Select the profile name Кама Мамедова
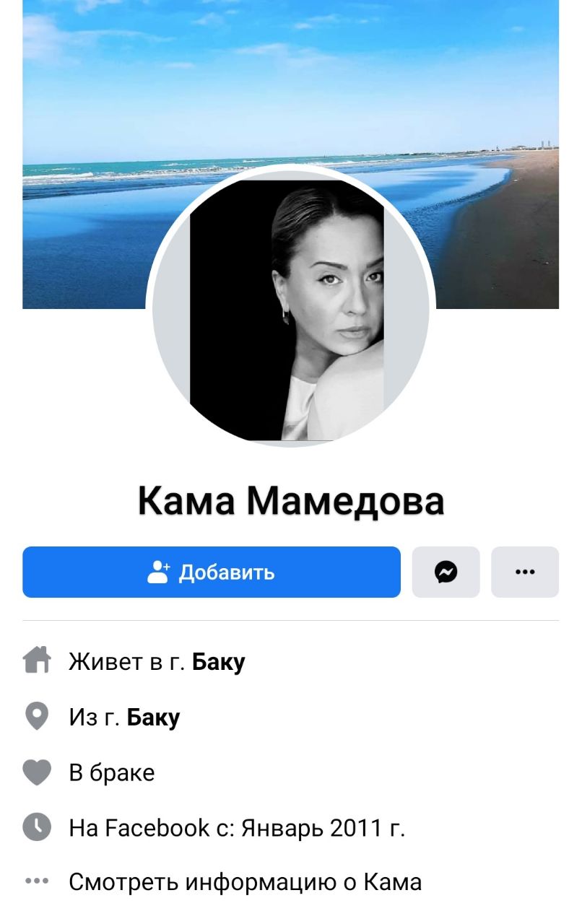 coord(291,500)
